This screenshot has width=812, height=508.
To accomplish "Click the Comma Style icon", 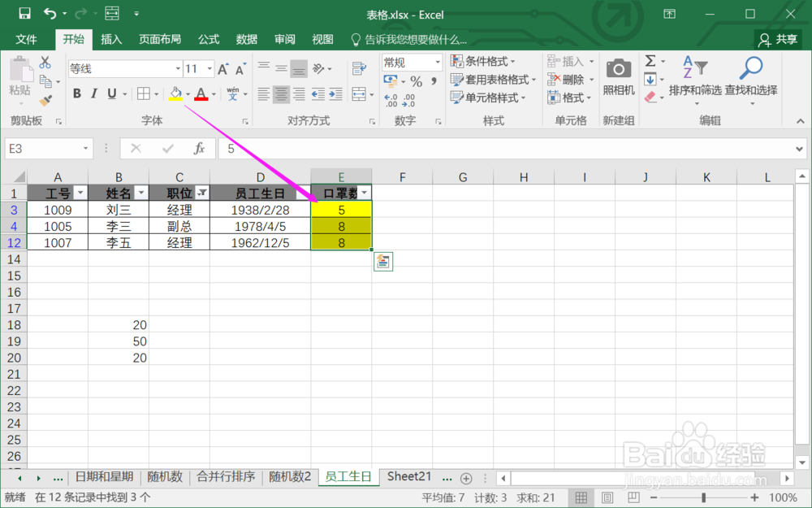I will [x=434, y=81].
